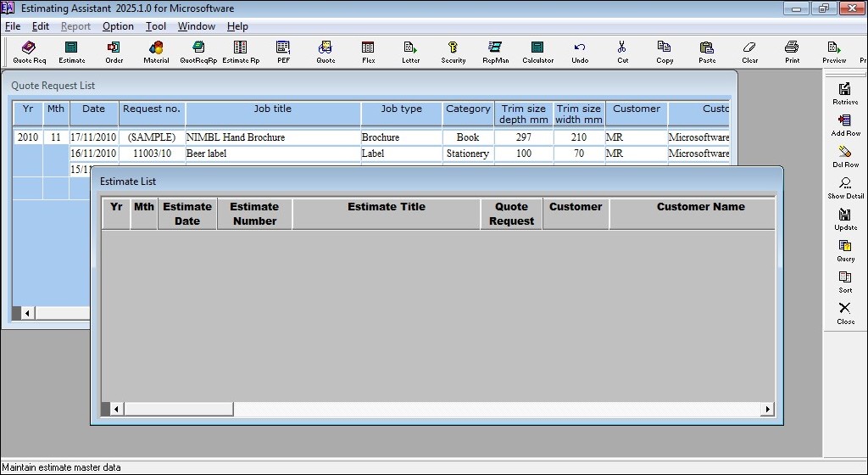Image resolution: width=868 pixels, height=475 pixels.
Task: Click the Sort icon in sidebar
Action: (x=845, y=282)
